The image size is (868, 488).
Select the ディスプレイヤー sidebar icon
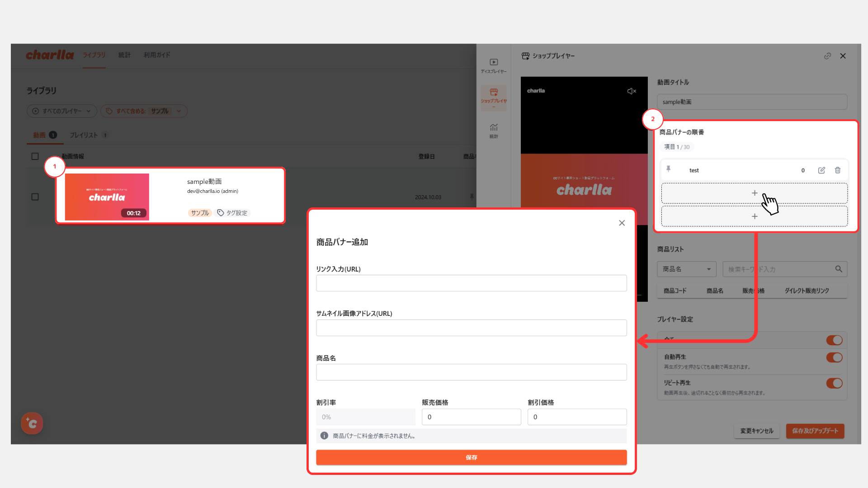(x=494, y=66)
